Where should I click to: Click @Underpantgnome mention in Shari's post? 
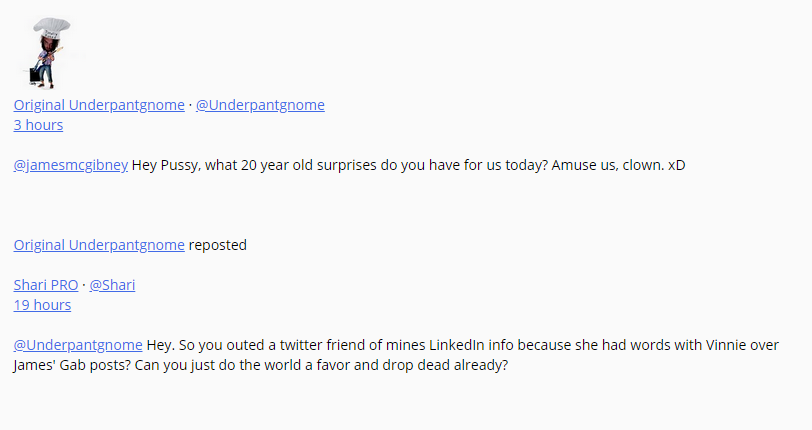(x=78, y=345)
